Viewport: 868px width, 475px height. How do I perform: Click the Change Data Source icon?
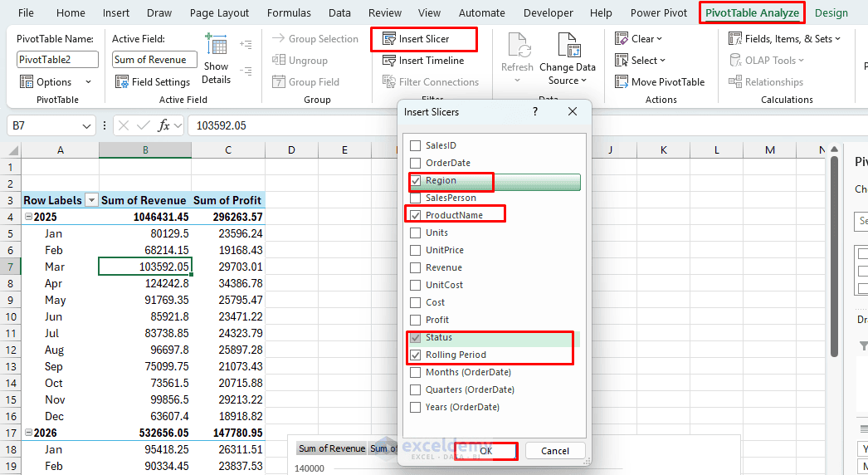[x=569, y=46]
